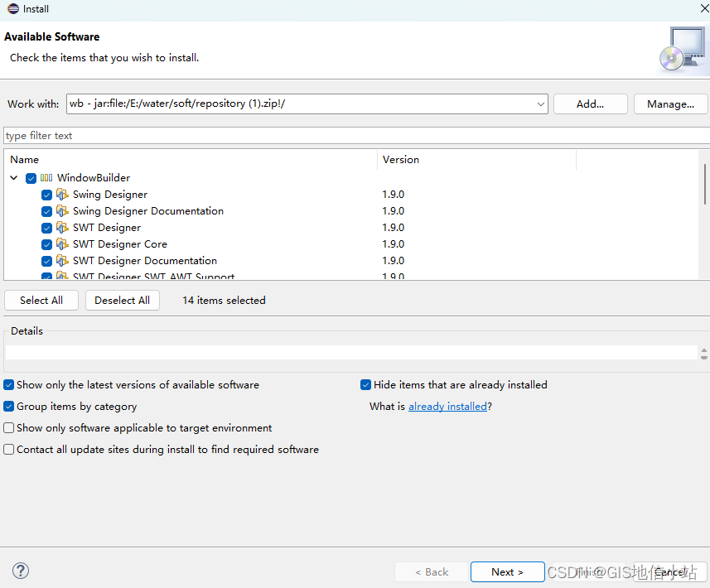710x588 pixels.
Task: Click the Add... button
Action: (x=590, y=104)
